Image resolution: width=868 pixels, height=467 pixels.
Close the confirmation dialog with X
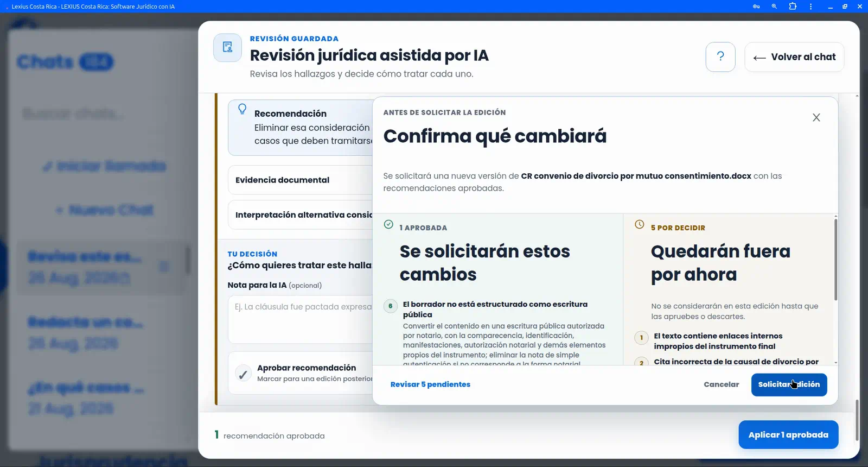click(x=816, y=117)
